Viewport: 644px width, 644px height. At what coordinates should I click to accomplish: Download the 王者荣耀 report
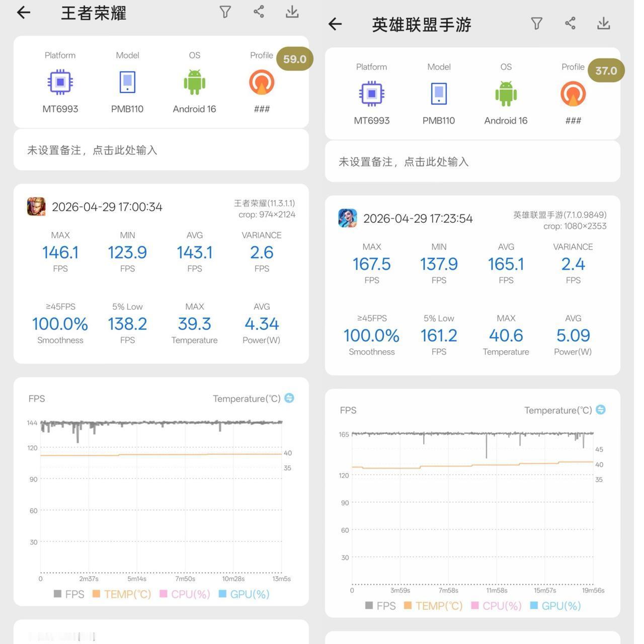tap(292, 12)
